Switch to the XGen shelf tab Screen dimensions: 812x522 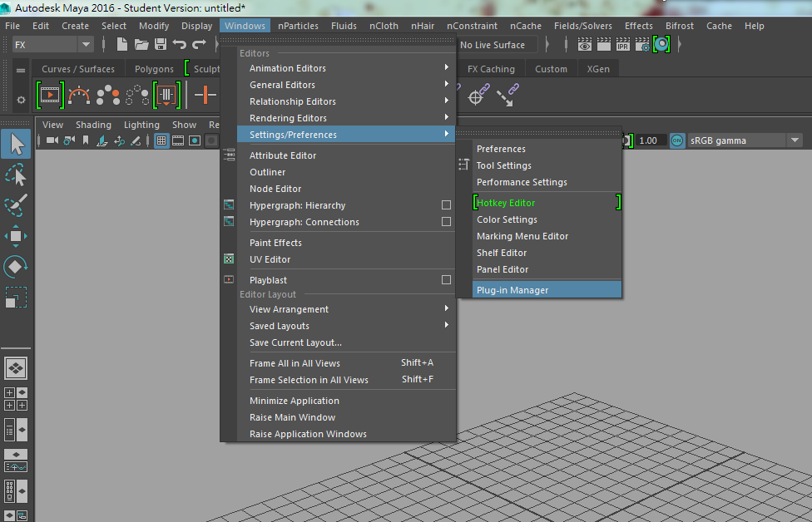click(597, 69)
